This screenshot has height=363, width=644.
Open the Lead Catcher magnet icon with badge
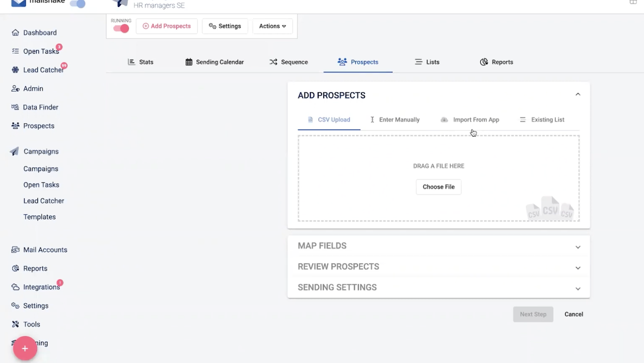pyautogui.click(x=15, y=70)
